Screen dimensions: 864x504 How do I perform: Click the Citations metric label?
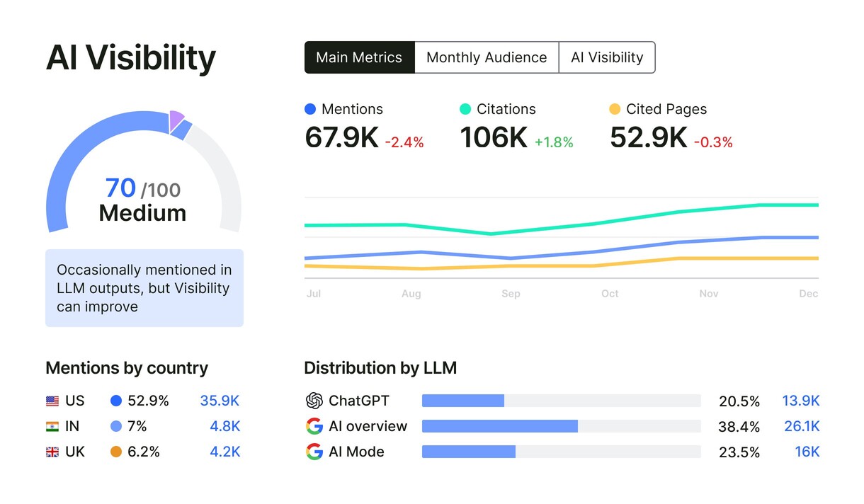(x=506, y=109)
